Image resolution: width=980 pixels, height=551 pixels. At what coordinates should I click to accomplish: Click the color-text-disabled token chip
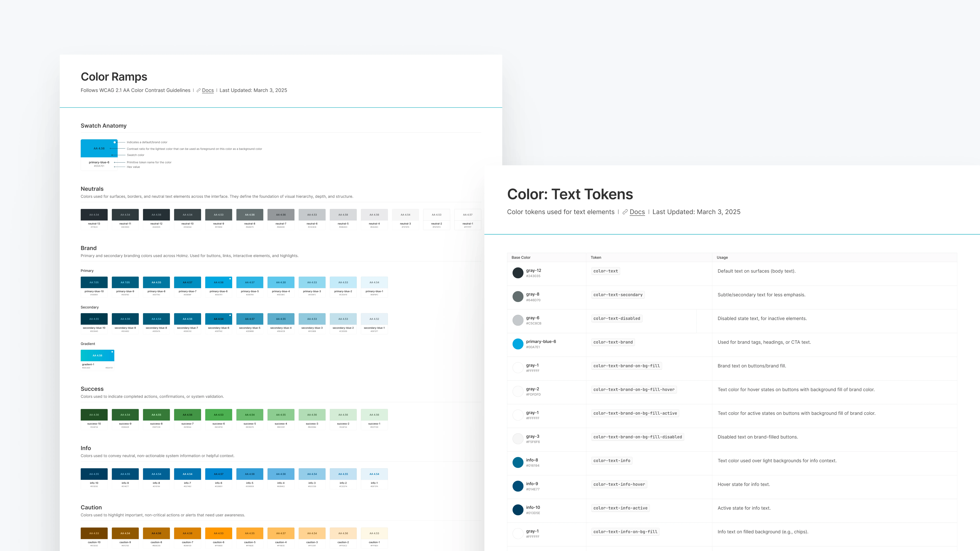(x=617, y=319)
